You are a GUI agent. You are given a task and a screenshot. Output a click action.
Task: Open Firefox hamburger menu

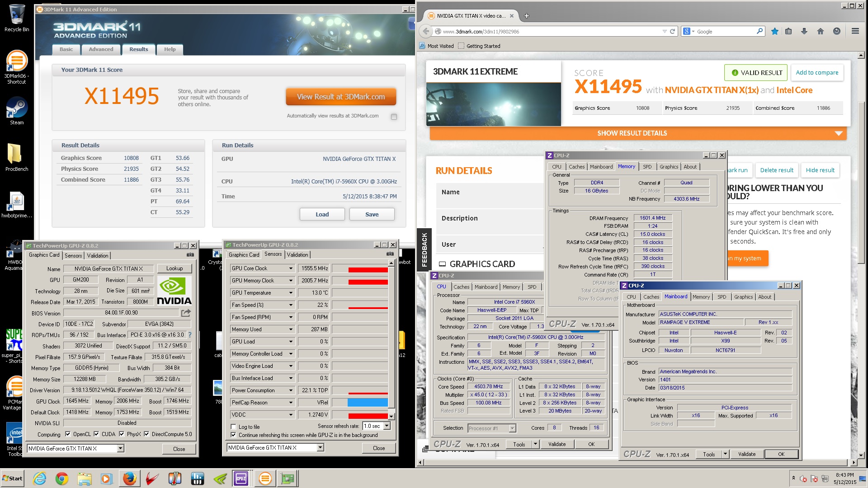coord(855,31)
